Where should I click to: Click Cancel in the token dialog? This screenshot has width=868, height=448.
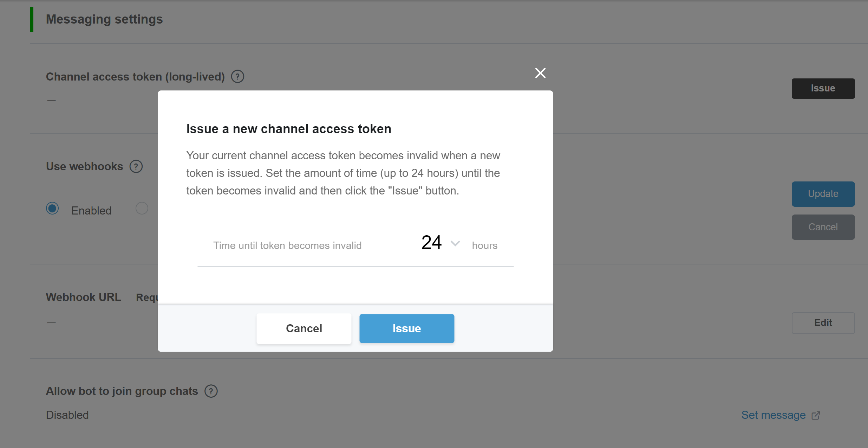(304, 328)
